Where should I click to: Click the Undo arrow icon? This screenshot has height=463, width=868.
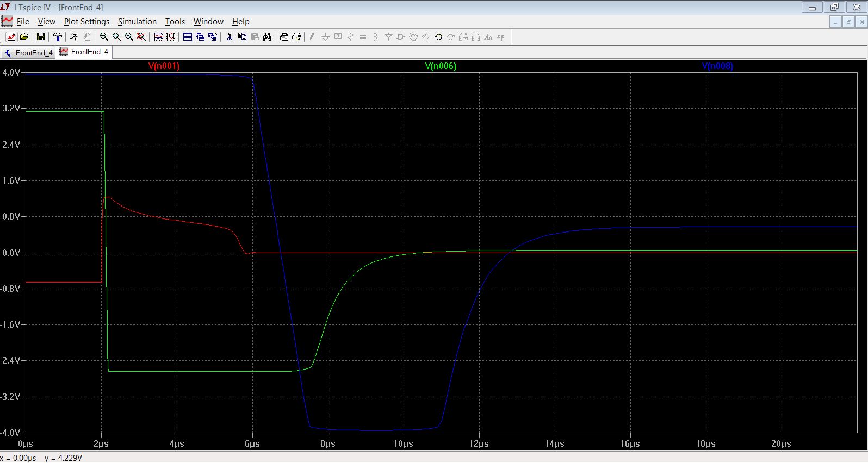(x=438, y=37)
